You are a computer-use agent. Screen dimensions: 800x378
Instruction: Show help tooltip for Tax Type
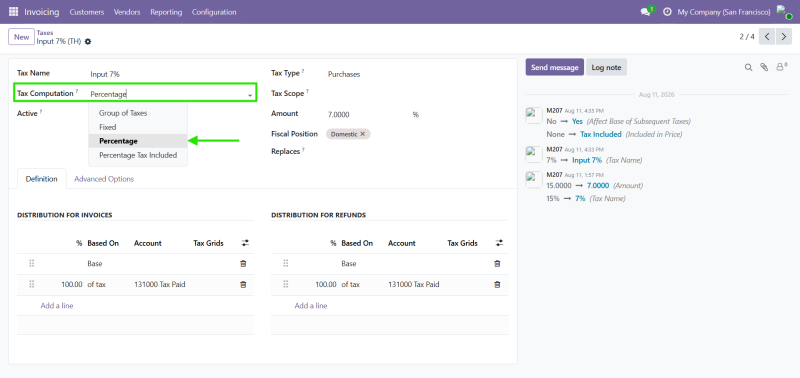303,71
